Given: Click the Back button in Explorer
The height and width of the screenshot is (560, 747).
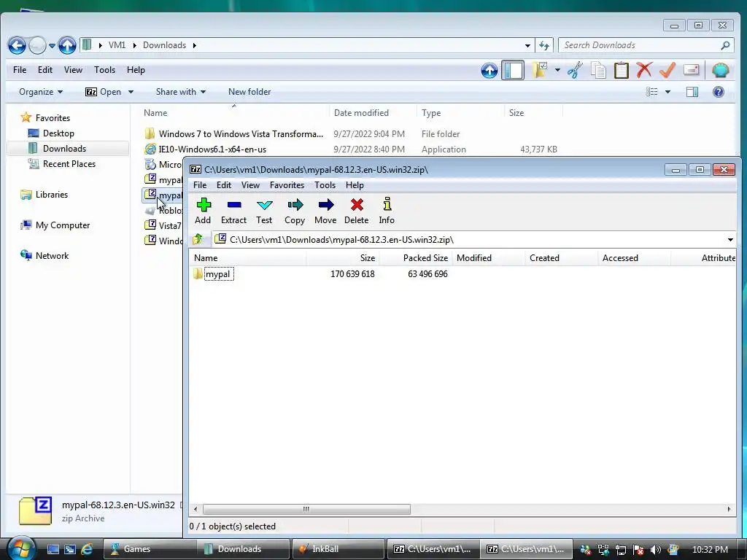Looking at the screenshot, I should [18, 46].
